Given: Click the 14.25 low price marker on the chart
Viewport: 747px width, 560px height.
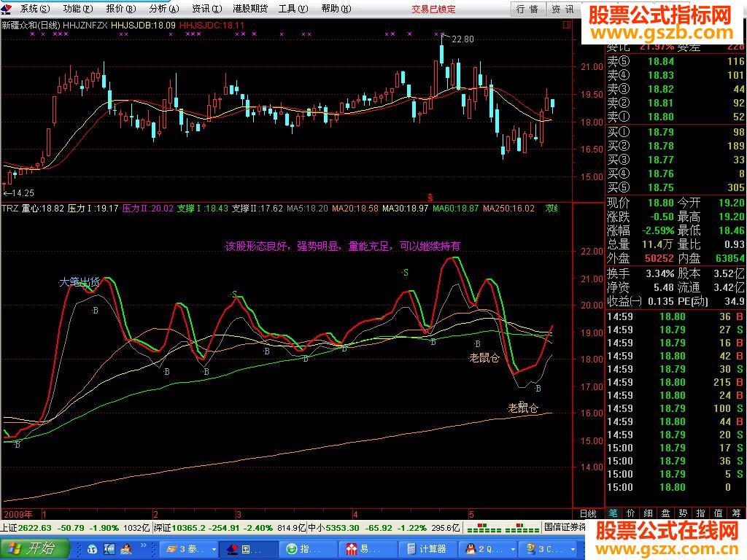Looking at the screenshot, I should [x=23, y=192].
